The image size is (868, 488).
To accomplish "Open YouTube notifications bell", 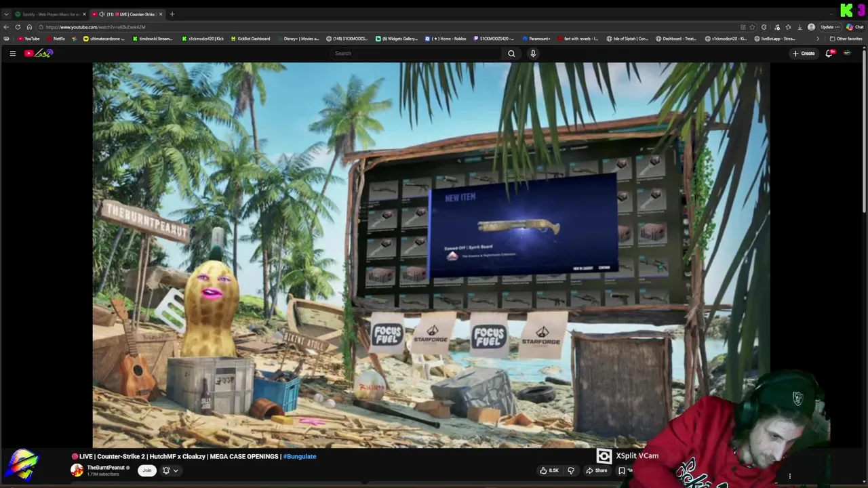I will point(829,54).
